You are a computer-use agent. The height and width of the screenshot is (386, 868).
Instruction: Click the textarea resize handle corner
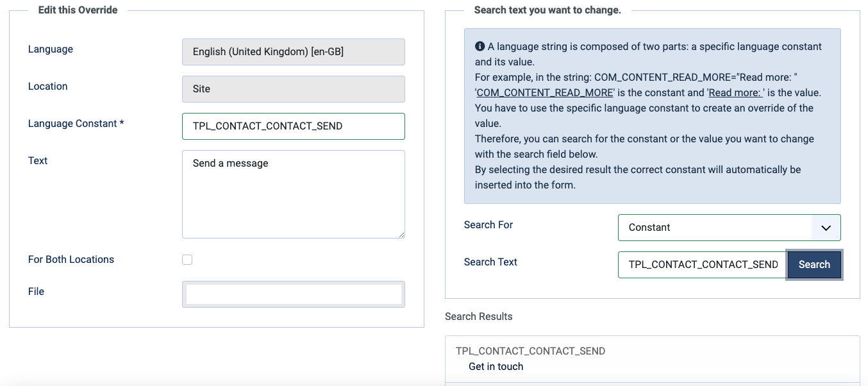click(401, 235)
